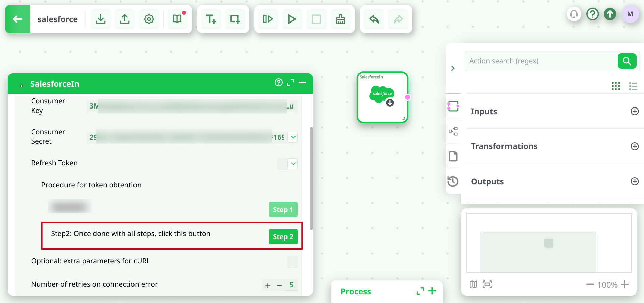Click the step-by-step run icon
644x303 pixels.
(x=268, y=19)
